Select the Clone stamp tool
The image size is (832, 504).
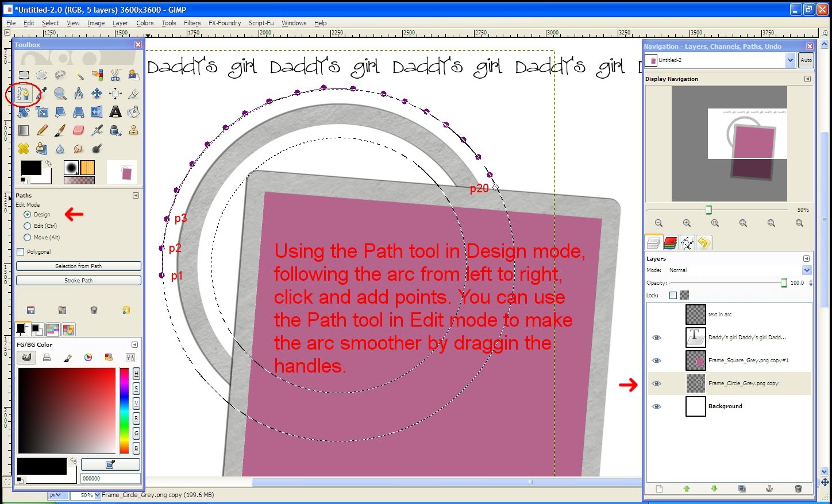tap(134, 130)
